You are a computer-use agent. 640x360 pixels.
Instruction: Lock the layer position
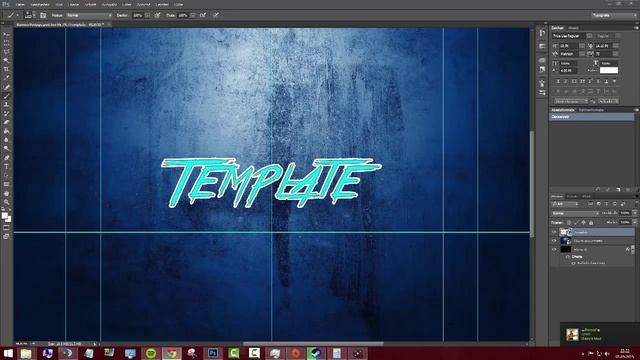(583, 222)
